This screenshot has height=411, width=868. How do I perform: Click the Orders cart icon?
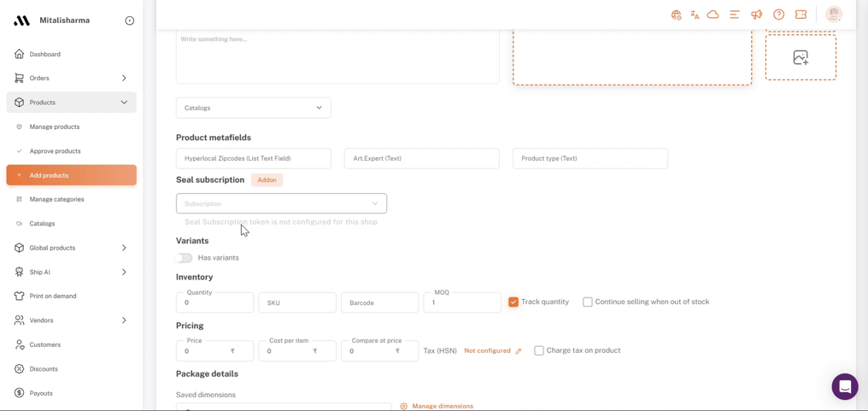tap(20, 78)
